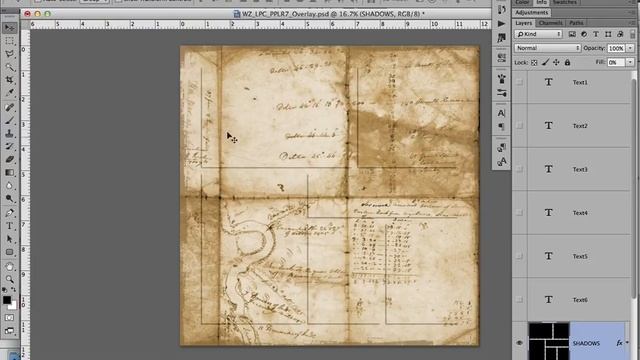
Task: Show the Text3 layer
Action: click(519, 169)
